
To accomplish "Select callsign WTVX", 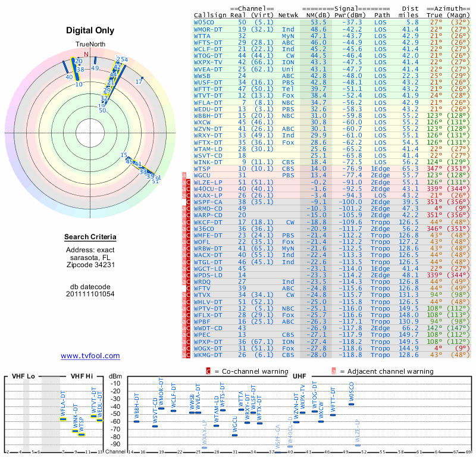I will (202, 295).
